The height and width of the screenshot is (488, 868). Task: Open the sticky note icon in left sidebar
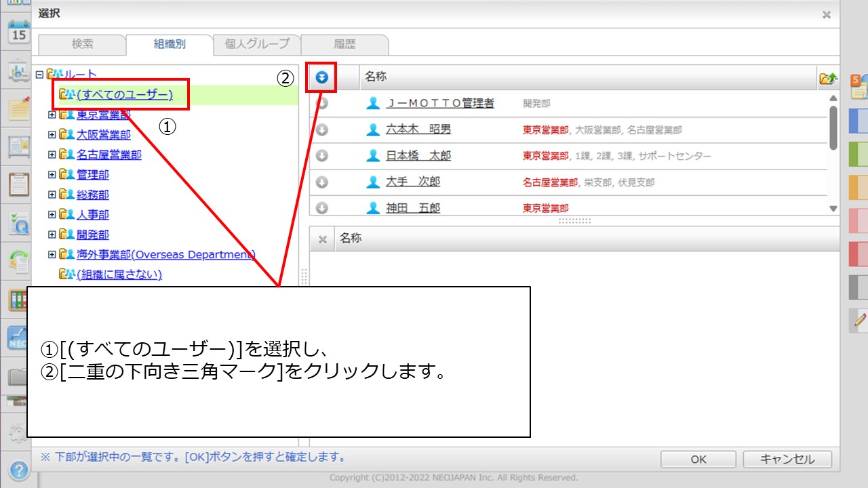click(x=18, y=109)
